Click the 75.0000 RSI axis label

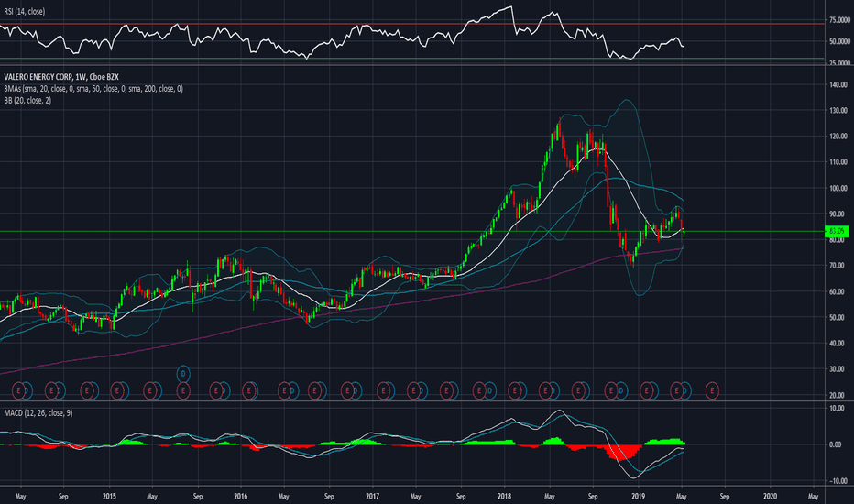pyautogui.click(x=839, y=20)
